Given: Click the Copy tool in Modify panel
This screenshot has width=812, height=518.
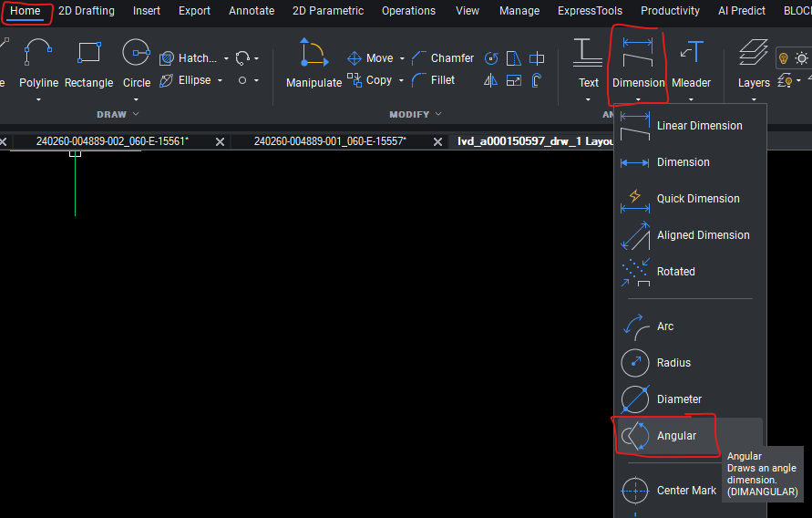Looking at the screenshot, I should coord(370,80).
